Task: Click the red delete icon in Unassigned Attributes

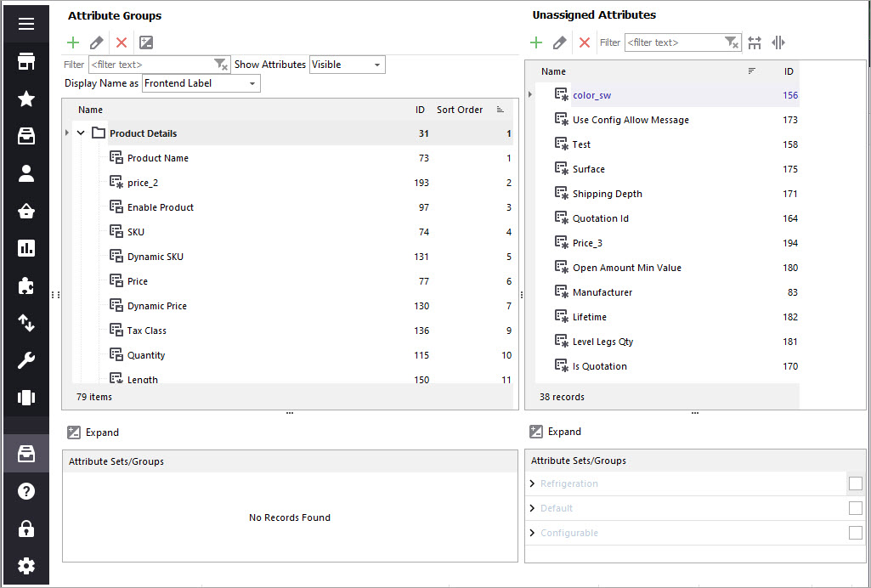Action: pos(584,42)
